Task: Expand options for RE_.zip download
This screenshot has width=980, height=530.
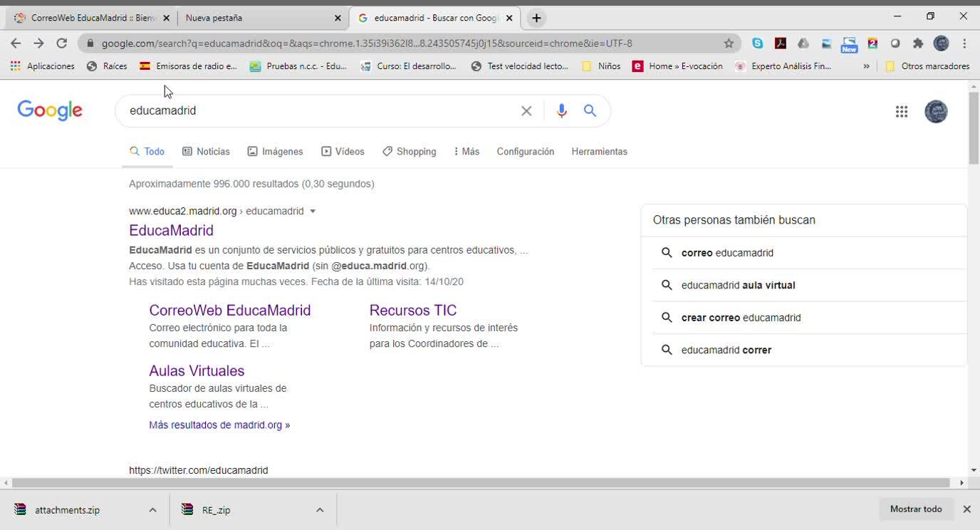Action: click(x=320, y=510)
